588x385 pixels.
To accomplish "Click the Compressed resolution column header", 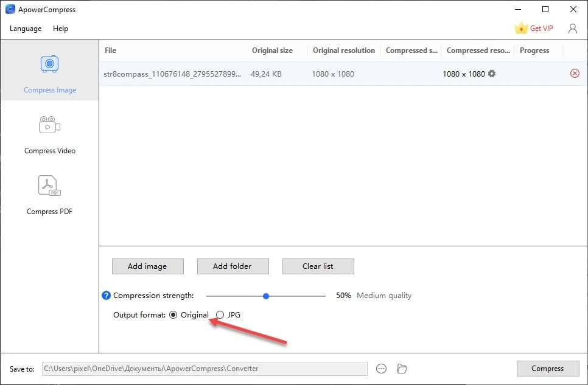I will click(478, 50).
